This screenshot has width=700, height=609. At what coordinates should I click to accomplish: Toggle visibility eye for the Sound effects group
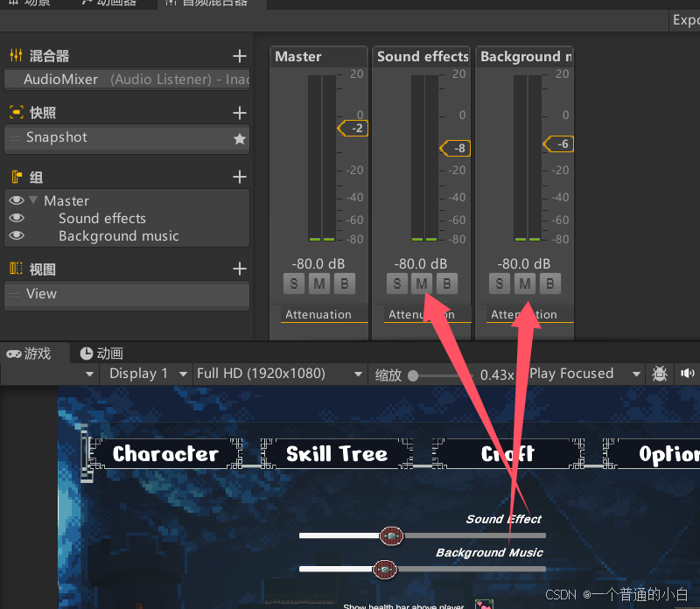click(17, 218)
